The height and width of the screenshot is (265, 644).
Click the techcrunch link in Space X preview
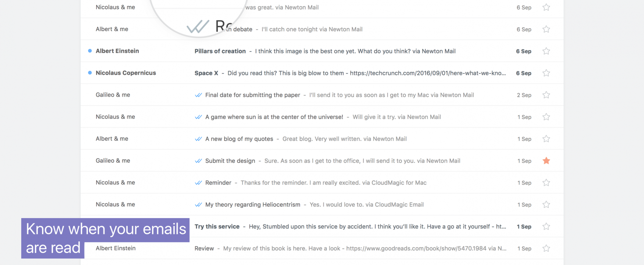[x=428, y=73]
